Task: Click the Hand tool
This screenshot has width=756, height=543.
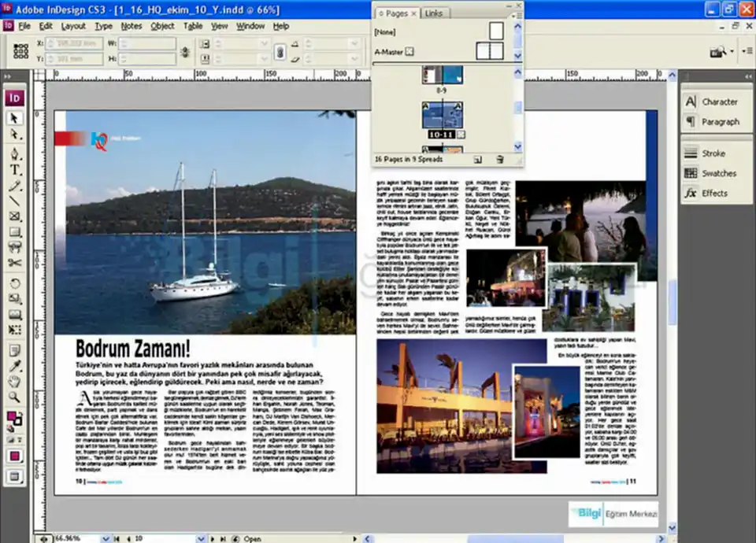Action: pos(15,382)
